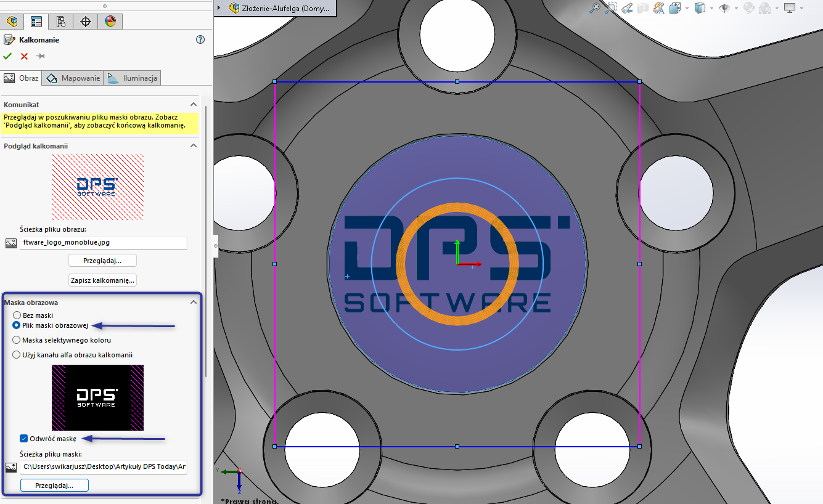Open help for Kalkomanie
The width and height of the screenshot is (823, 504).
[x=200, y=39]
